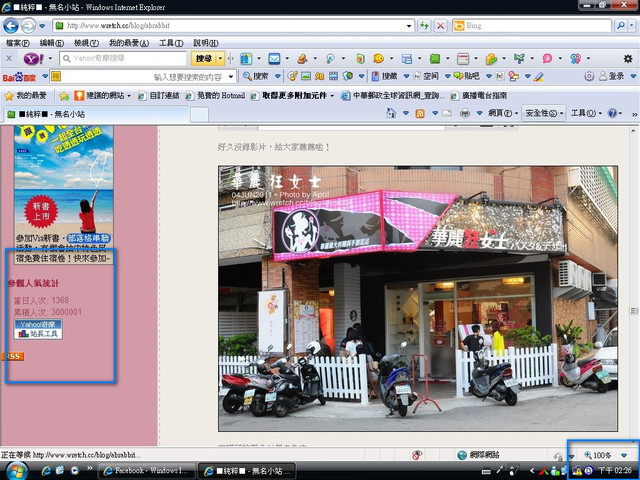This screenshot has height=480, width=640.
Task: Open the 檔案(F) menu
Action: [x=18, y=43]
